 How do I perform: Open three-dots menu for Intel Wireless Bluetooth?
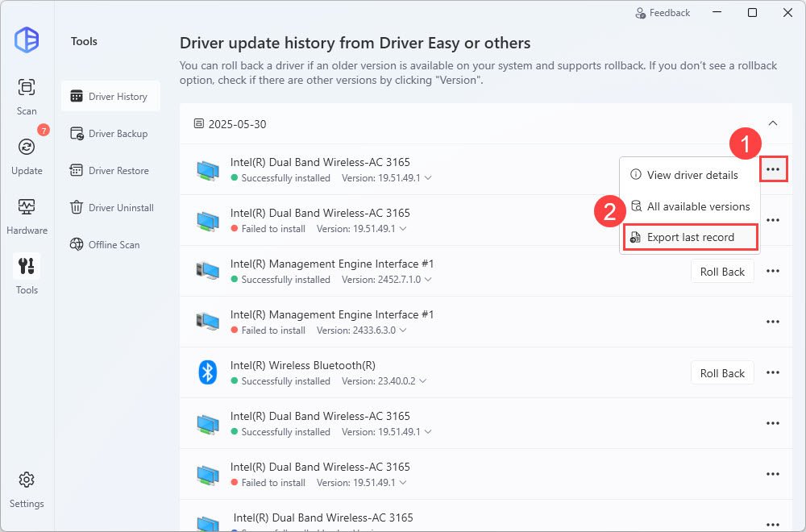pos(772,373)
